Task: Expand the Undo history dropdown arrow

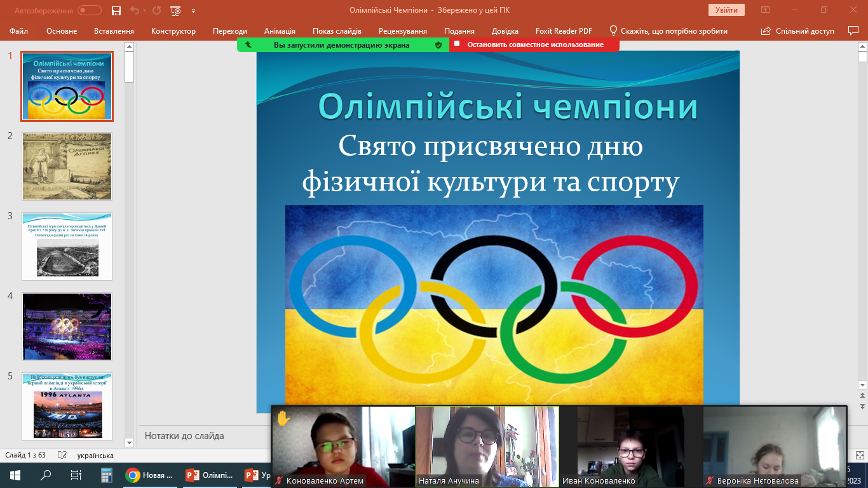Action: pos(144,11)
